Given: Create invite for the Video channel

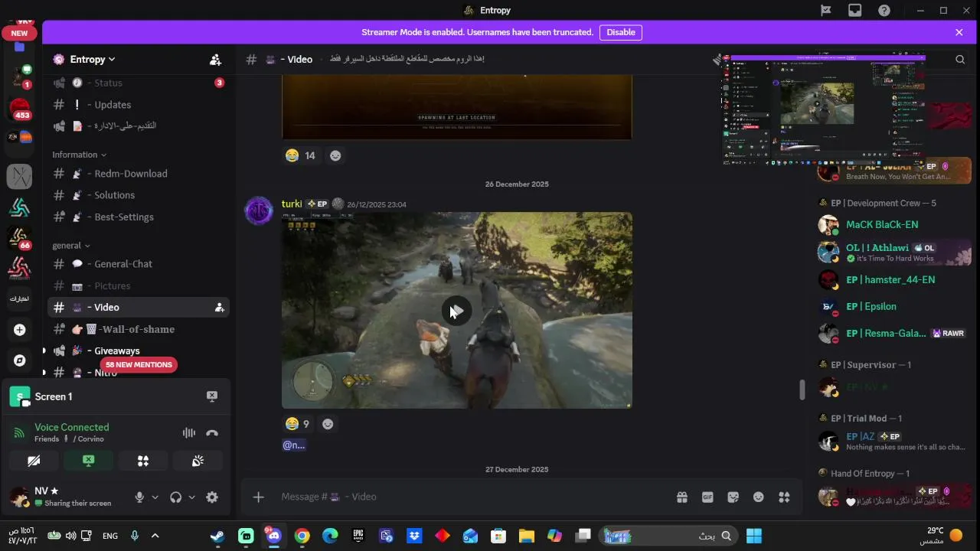Looking at the screenshot, I should (x=219, y=307).
